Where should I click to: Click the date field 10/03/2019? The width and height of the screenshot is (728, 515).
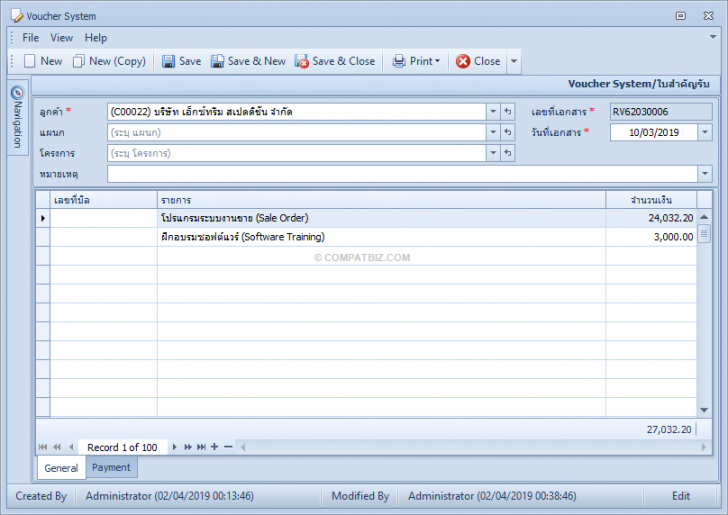[x=654, y=132]
